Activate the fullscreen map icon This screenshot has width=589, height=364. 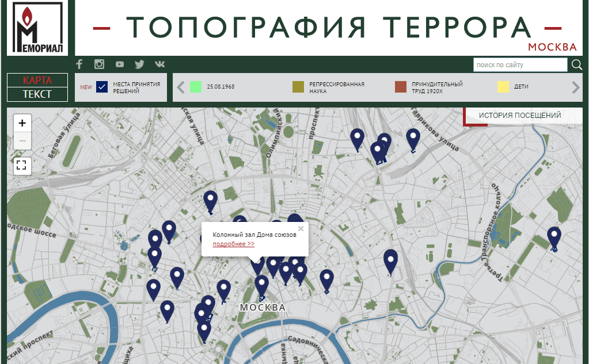coord(21,166)
